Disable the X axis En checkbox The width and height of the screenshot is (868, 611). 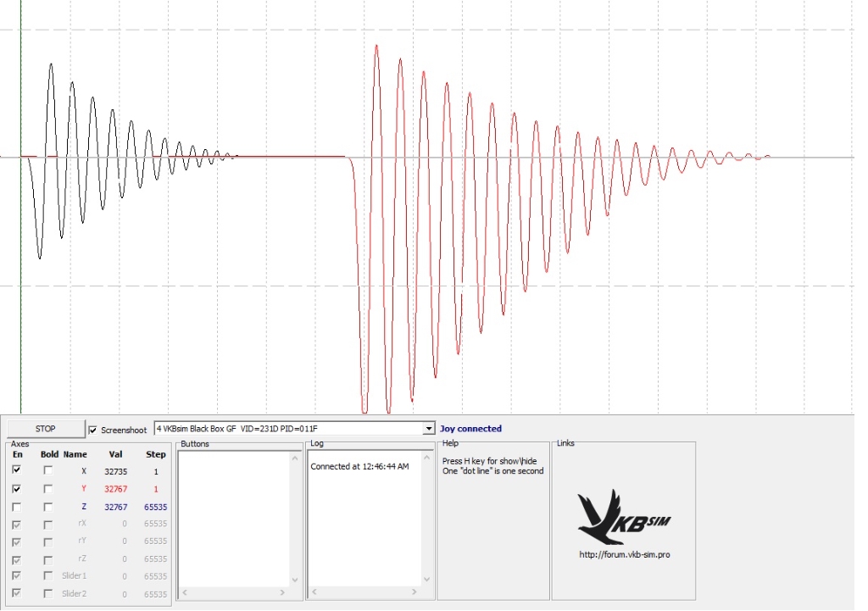coord(16,470)
